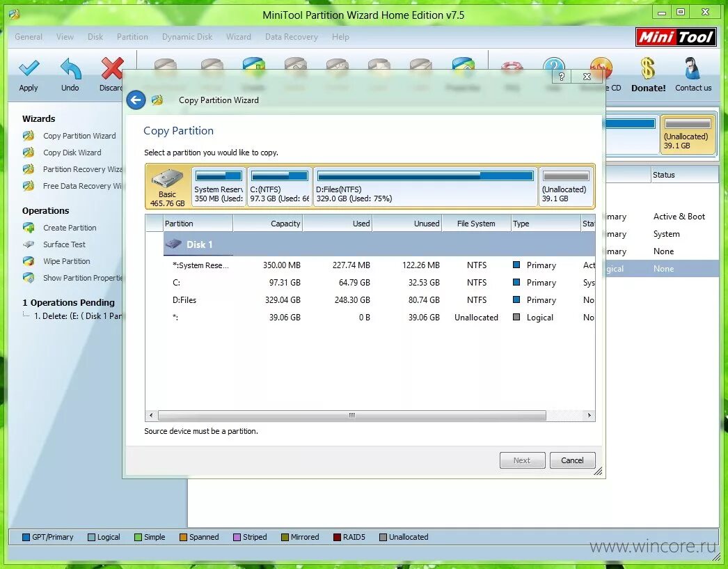Open the Partition menu
Viewport: 728px width, 569px height.
[132, 37]
